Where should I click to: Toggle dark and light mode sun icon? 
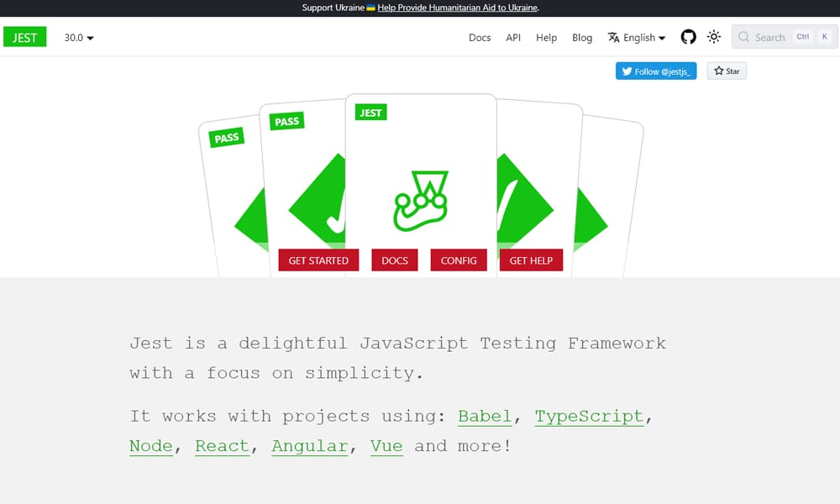click(x=713, y=37)
